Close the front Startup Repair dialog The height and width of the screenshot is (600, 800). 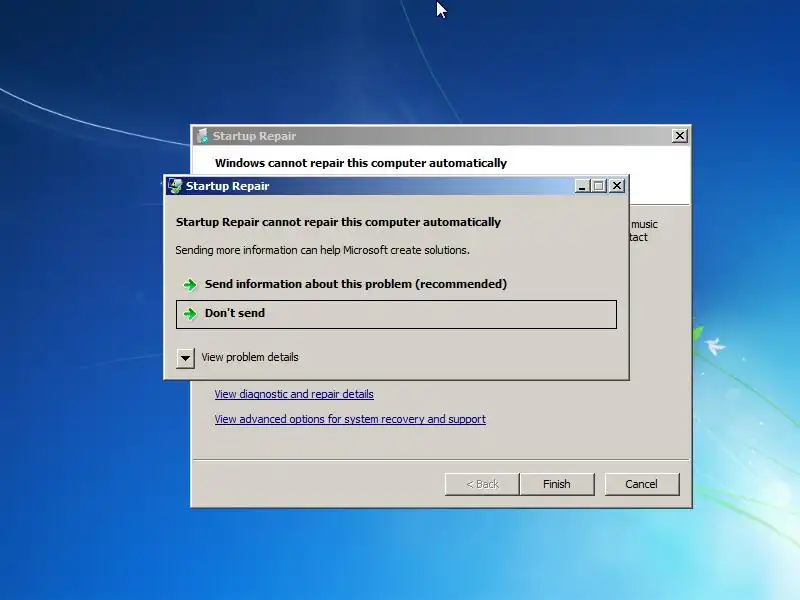pos(617,186)
